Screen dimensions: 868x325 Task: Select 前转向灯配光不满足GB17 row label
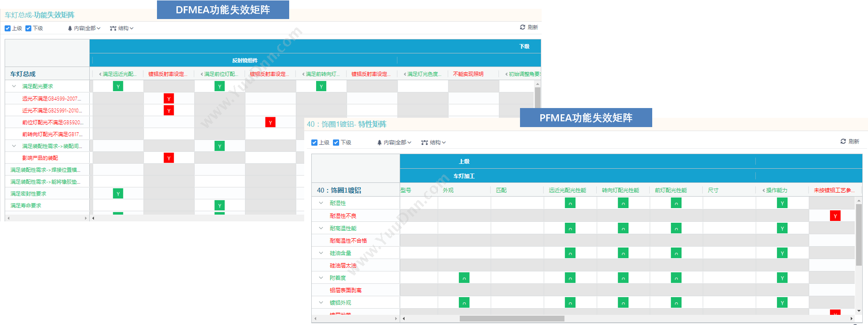pos(53,134)
